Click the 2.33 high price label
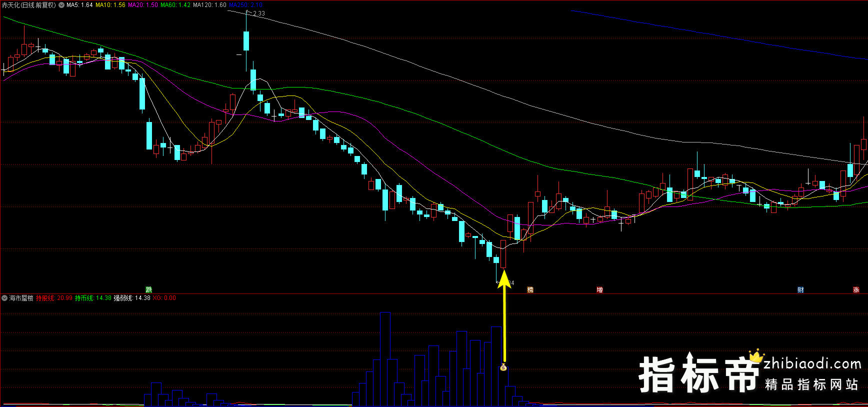This screenshot has height=407, width=868. pyautogui.click(x=259, y=13)
